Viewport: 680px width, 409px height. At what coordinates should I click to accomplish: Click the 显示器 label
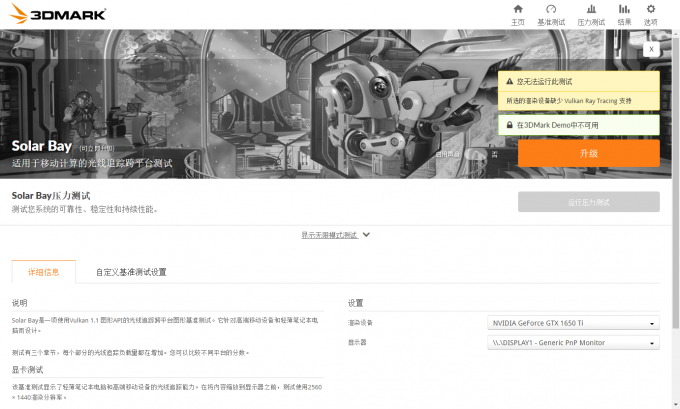[357, 342]
